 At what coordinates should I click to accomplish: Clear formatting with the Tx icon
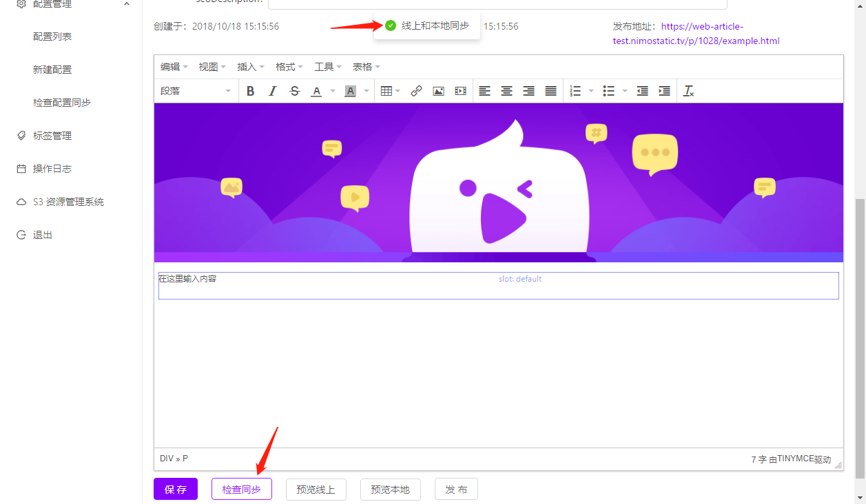[689, 91]
